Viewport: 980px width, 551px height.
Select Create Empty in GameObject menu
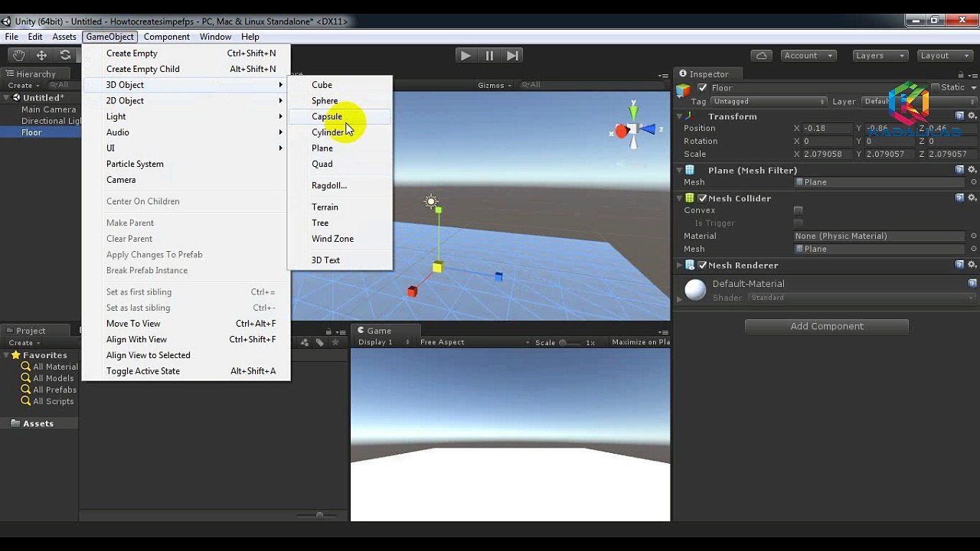click(186, 54)
